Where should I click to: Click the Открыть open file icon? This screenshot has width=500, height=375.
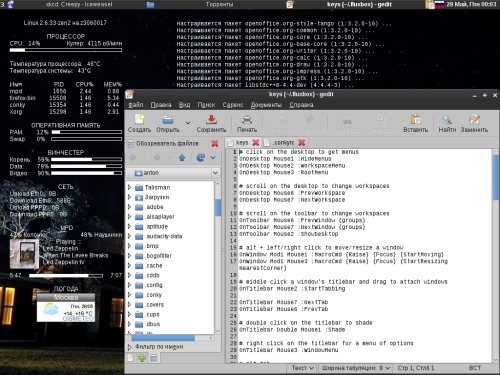(168, 120)
